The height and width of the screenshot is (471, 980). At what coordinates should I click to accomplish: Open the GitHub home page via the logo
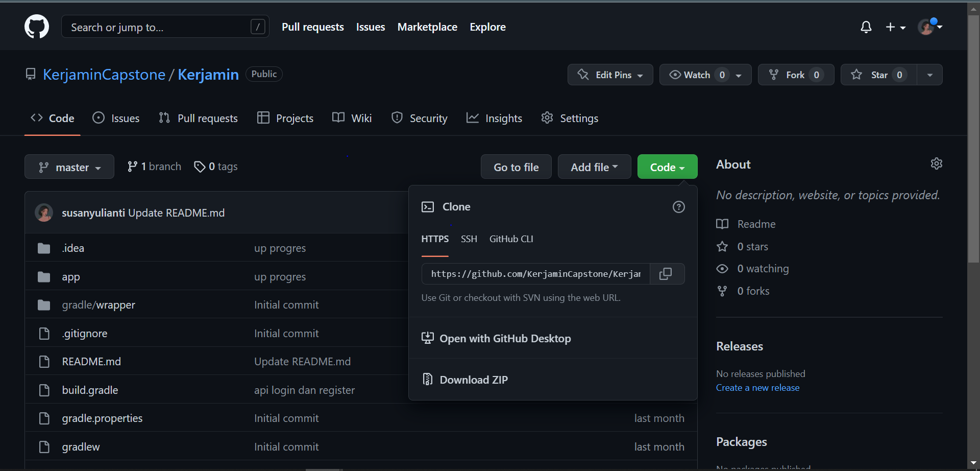click(36, 27)
